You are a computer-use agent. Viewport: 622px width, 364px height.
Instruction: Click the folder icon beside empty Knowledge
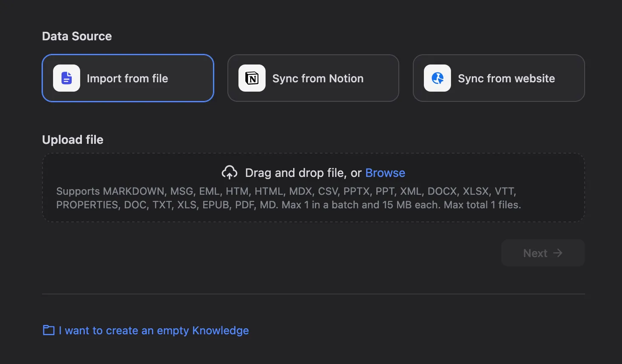coord(49,330)
